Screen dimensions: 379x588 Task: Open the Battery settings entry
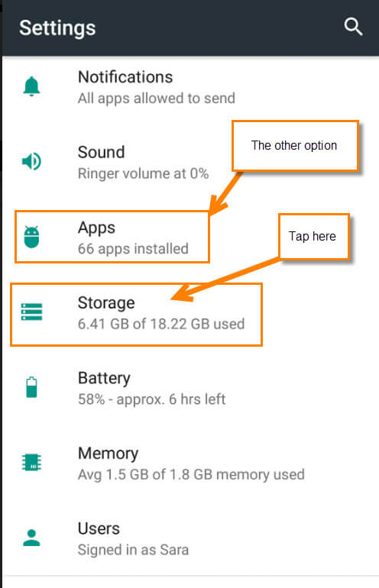(x=190, y=388)
